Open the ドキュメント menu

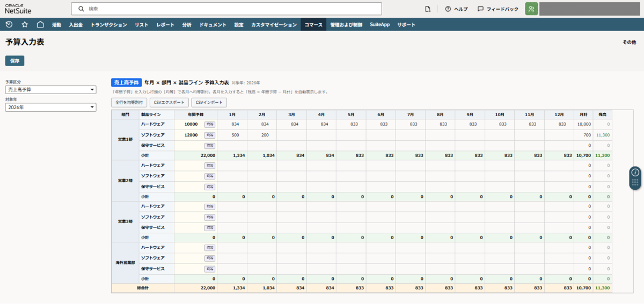[x=213, y=25]
